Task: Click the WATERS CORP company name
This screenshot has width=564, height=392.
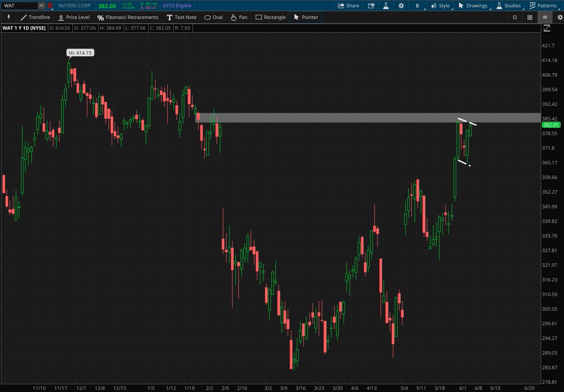Action: (x=74, y=6)
